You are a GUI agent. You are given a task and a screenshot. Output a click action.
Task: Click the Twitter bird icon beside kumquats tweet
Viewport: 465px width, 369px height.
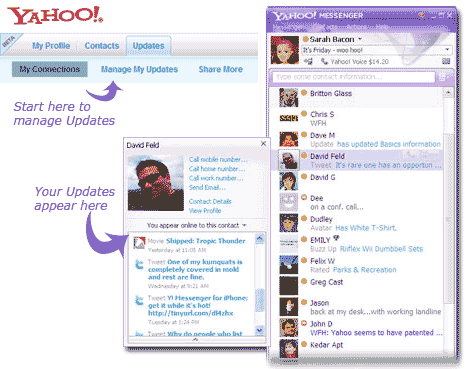pyautogui.click(x=139, y=264)
